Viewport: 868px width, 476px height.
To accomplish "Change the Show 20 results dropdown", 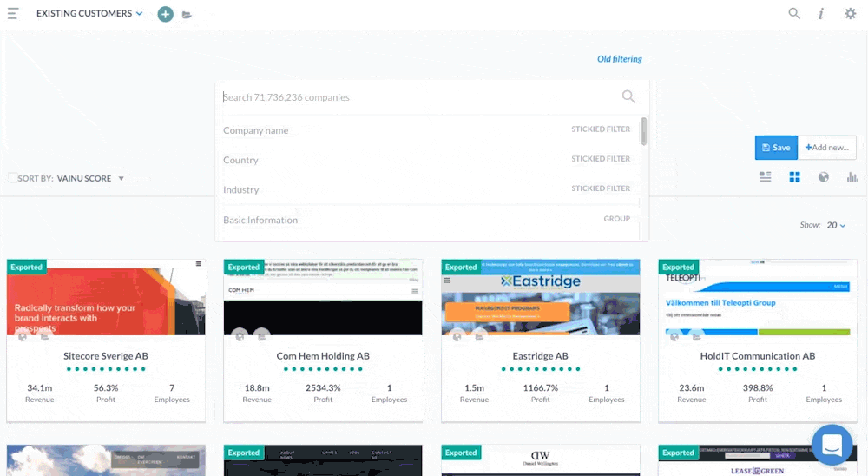I will tap(836, 225).
